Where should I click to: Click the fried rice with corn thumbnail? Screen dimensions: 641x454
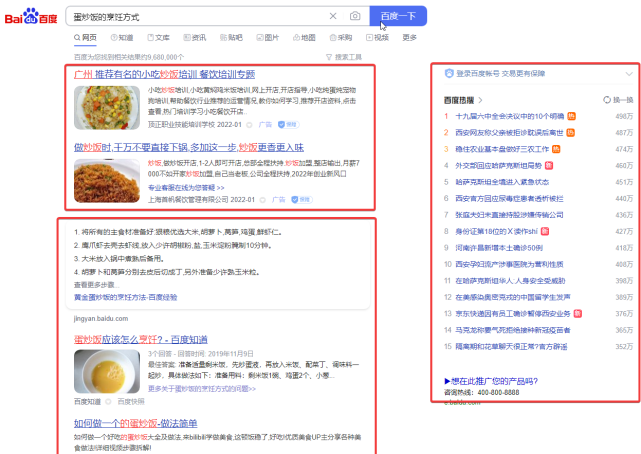click(x=107, y=107)
